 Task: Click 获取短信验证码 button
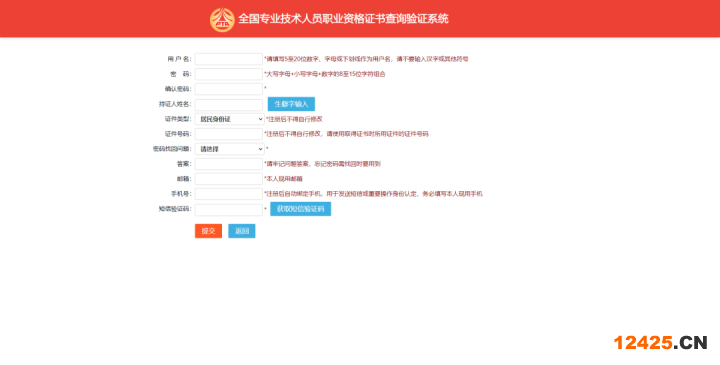pos(300,209)
